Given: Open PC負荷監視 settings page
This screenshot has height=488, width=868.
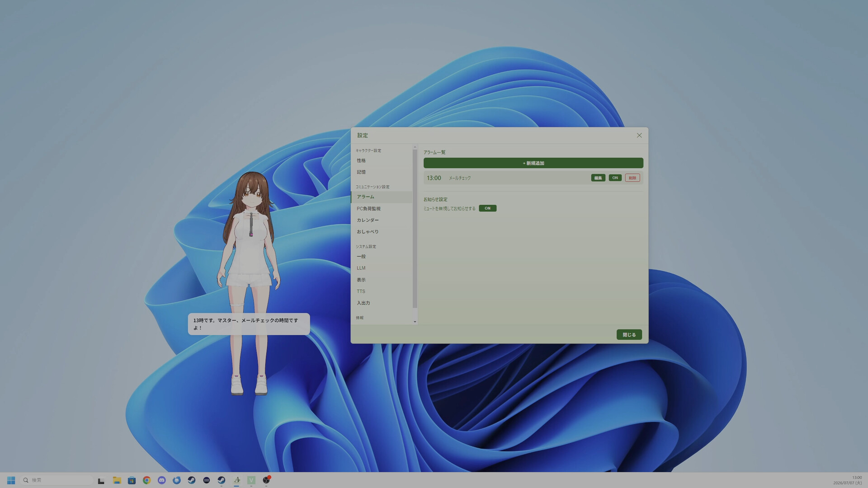Looking at the screenshot, I should (382, 209).
